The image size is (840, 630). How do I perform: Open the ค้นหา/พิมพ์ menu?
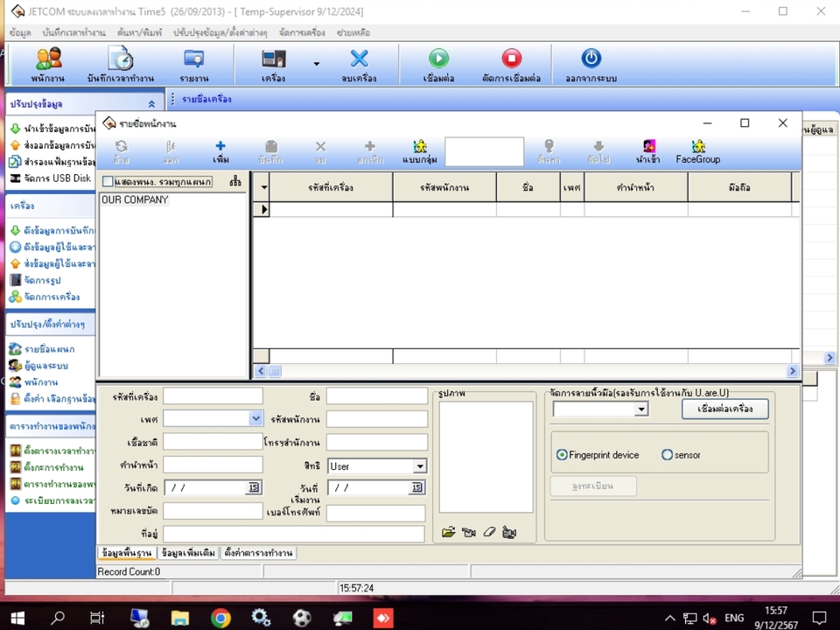[139, 32]
